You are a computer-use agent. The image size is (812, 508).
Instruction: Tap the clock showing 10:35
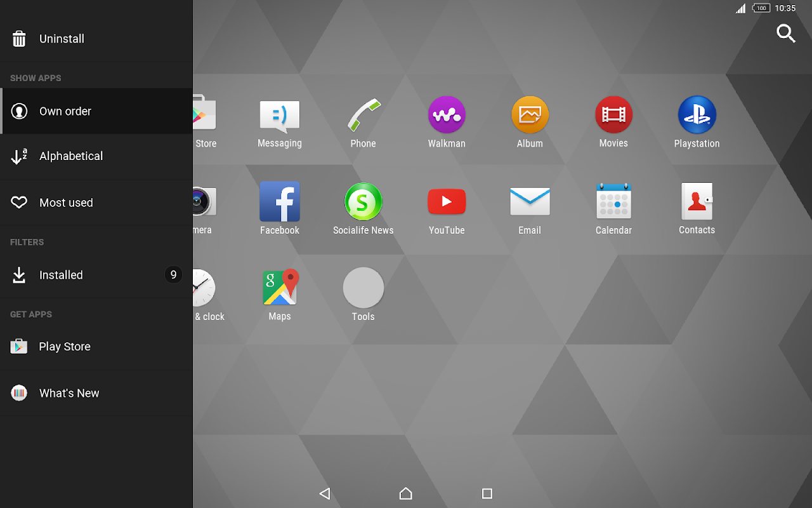click(x=785, y=8)
